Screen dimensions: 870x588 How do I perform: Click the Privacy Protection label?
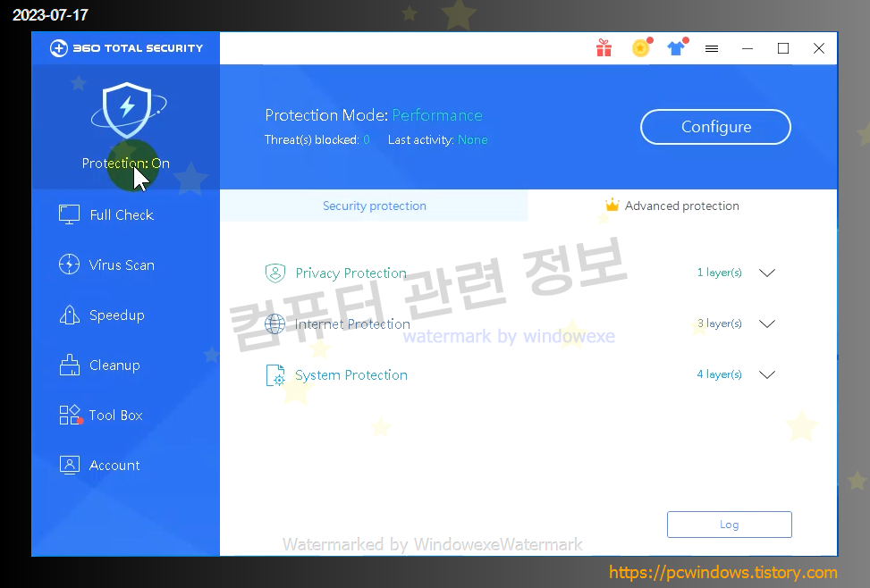click(x=351, y=273)
